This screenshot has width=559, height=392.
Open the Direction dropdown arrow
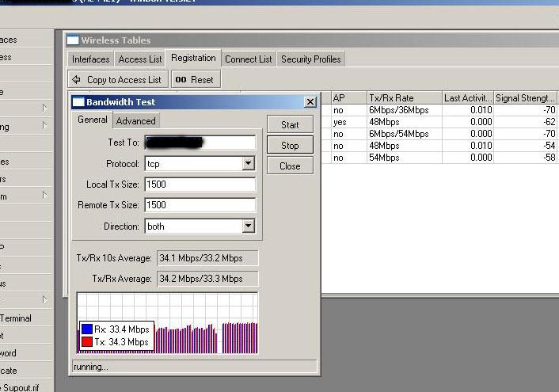[248, 226]
